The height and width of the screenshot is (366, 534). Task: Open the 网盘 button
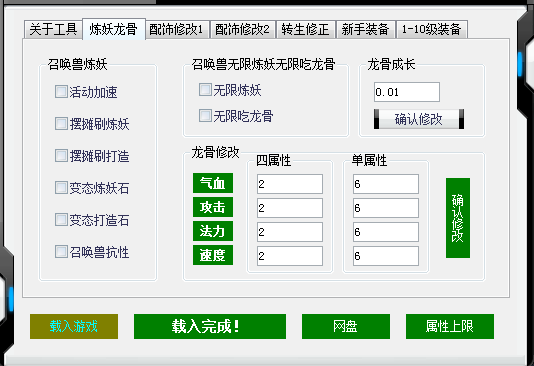click(x=346, y=326)
